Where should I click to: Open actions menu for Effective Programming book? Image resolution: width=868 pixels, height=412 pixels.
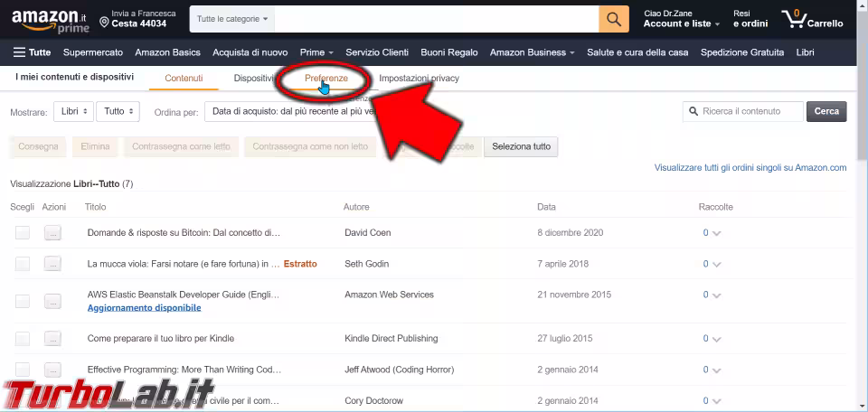tap(52, 370)
